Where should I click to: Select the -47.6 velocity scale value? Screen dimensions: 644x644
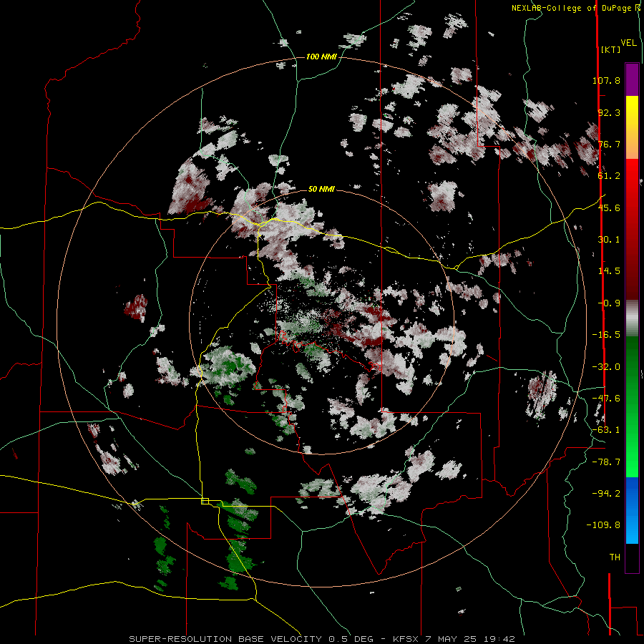(606, 399)
